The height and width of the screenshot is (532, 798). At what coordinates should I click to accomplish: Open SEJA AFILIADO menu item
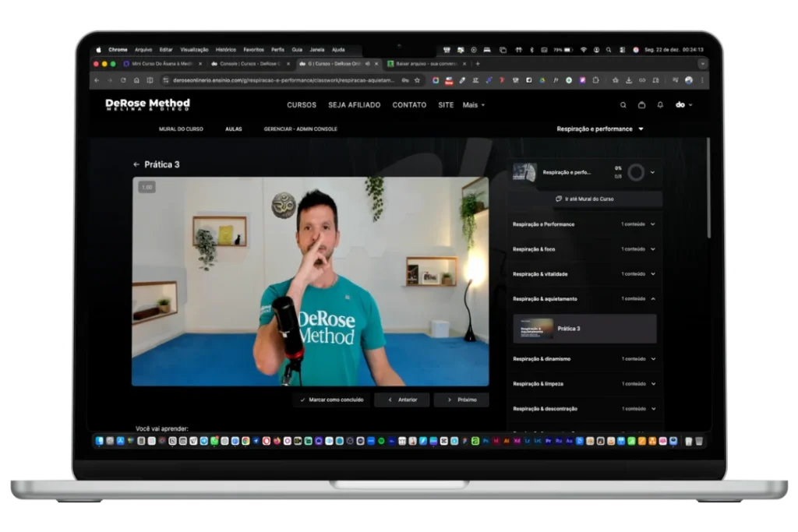click(355, 105)
